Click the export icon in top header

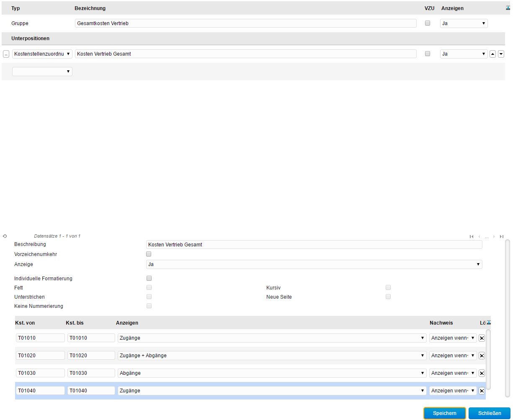pyautogui.click(x=508, y=8)
